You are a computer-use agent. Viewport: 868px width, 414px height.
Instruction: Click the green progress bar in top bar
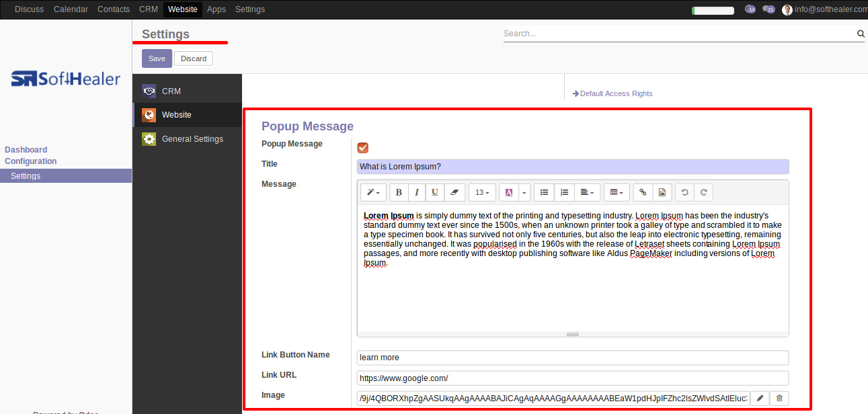713,11
